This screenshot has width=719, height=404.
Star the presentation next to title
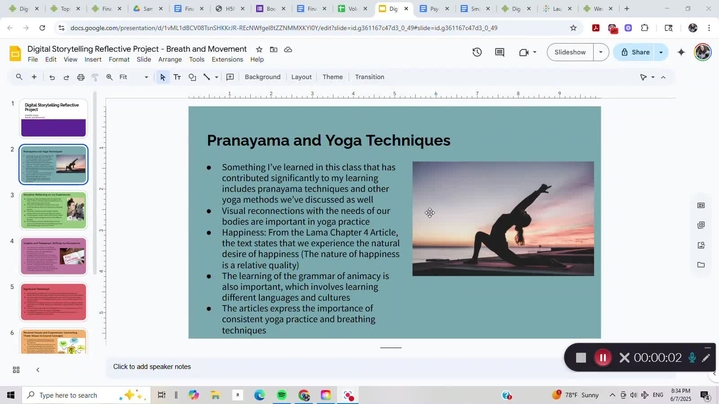tap(259, 48)
